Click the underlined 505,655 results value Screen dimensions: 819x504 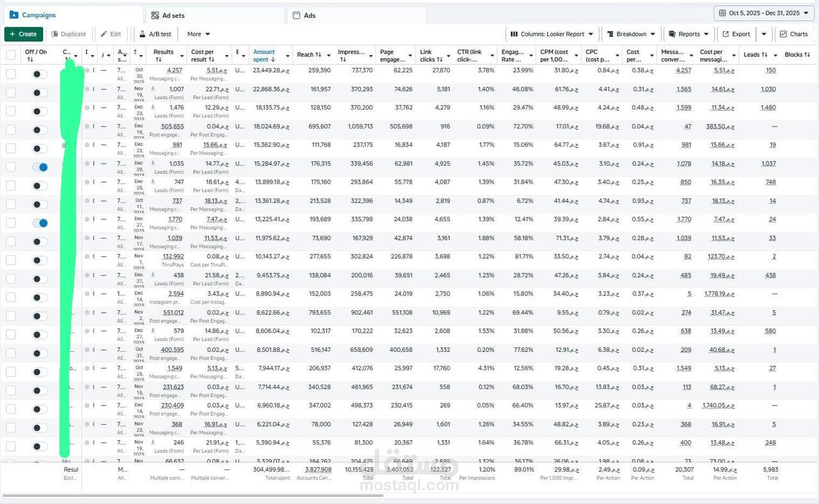coord(172,127)
